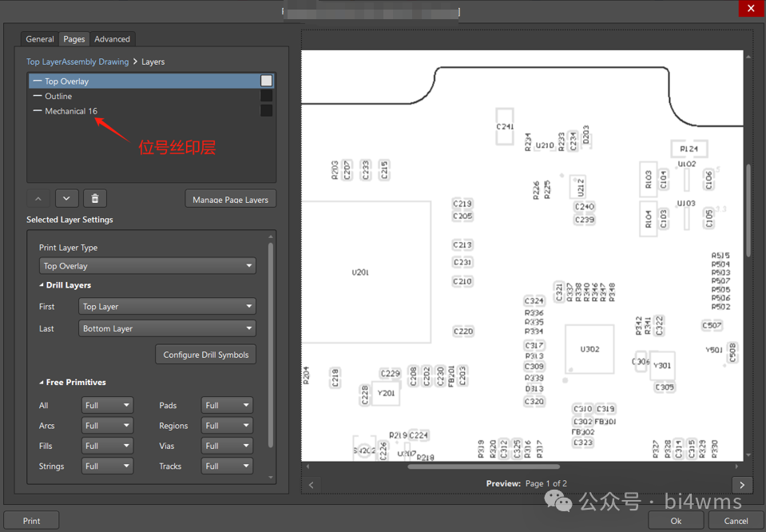Click the Configure Drill Symbols button
Viewport: 766px width, 532px height.
[205, 355]
